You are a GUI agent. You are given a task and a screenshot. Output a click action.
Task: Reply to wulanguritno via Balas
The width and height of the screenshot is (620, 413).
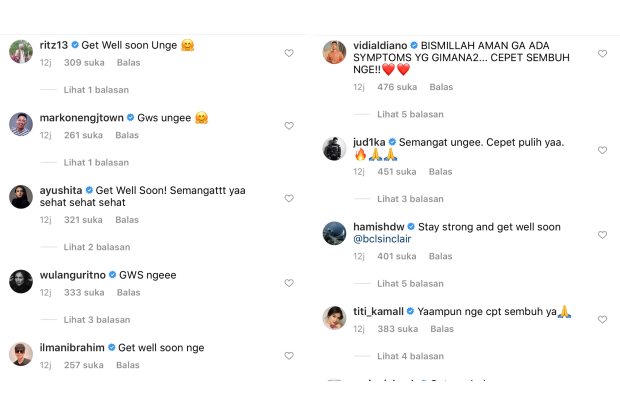(x=128, y=292)
